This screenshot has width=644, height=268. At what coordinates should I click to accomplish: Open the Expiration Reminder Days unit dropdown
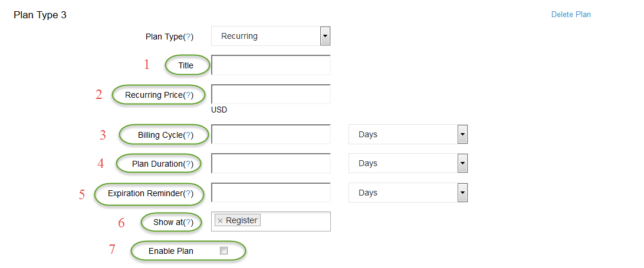tap(408, 193)
